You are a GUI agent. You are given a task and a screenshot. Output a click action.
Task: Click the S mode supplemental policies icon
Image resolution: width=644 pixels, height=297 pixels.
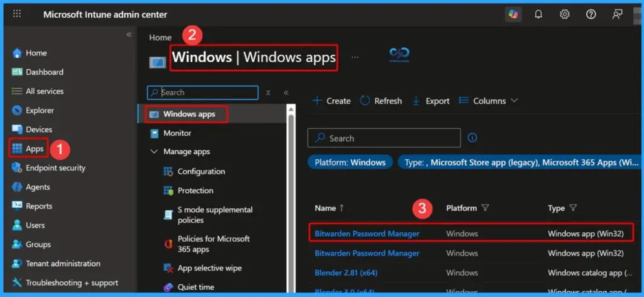168,215
